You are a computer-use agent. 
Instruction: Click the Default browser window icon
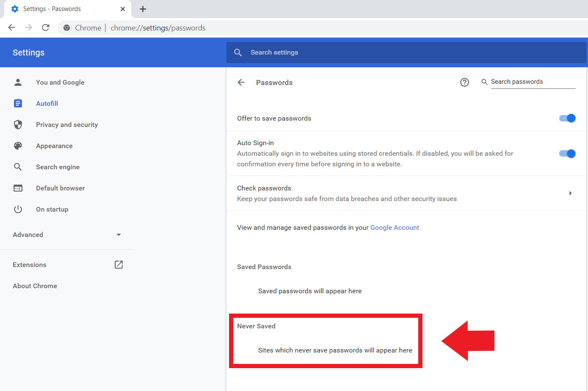click(18, 188)
